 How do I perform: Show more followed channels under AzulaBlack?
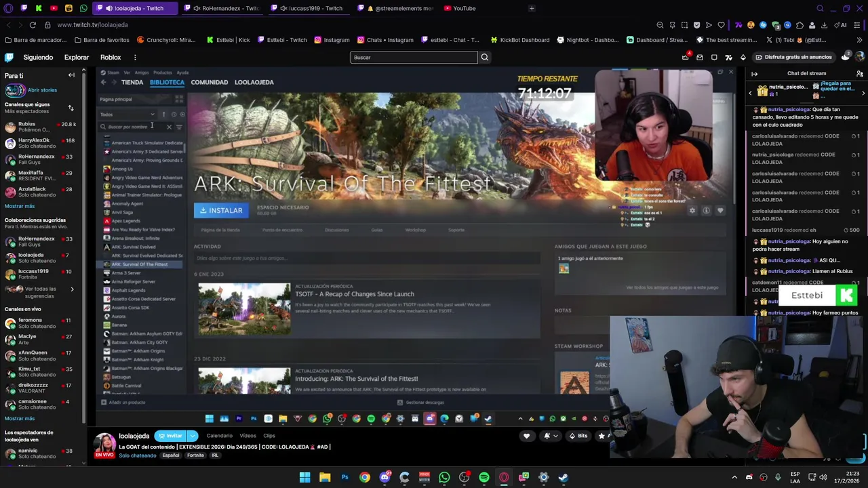pyautogui.click(x=20, y=206)
